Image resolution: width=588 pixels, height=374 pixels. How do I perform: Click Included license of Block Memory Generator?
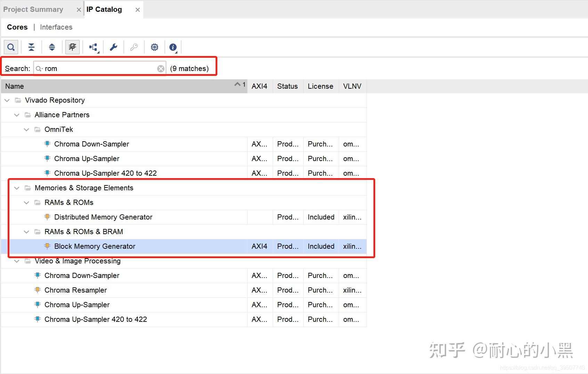click(x=321, y=246)
